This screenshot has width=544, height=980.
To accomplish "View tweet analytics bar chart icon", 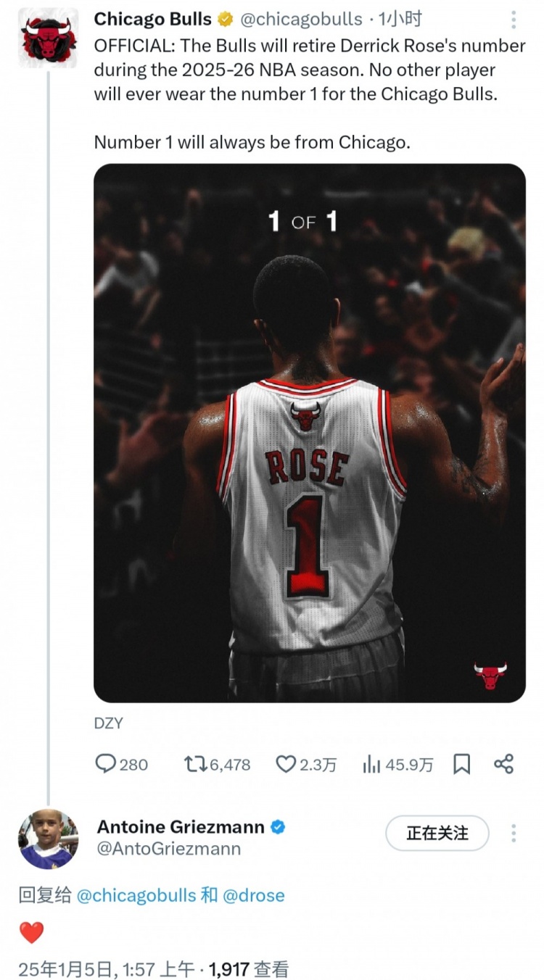I will 371,764.
